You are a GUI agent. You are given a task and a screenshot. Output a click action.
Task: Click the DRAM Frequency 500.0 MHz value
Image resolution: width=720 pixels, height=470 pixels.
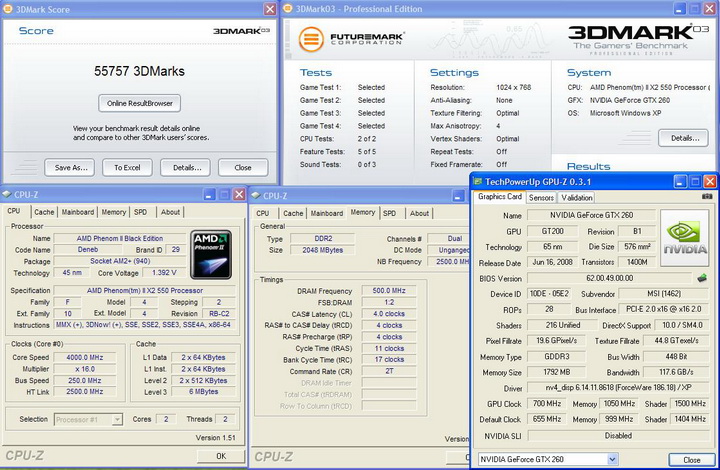pyautogui.click(x=389, y=291)
